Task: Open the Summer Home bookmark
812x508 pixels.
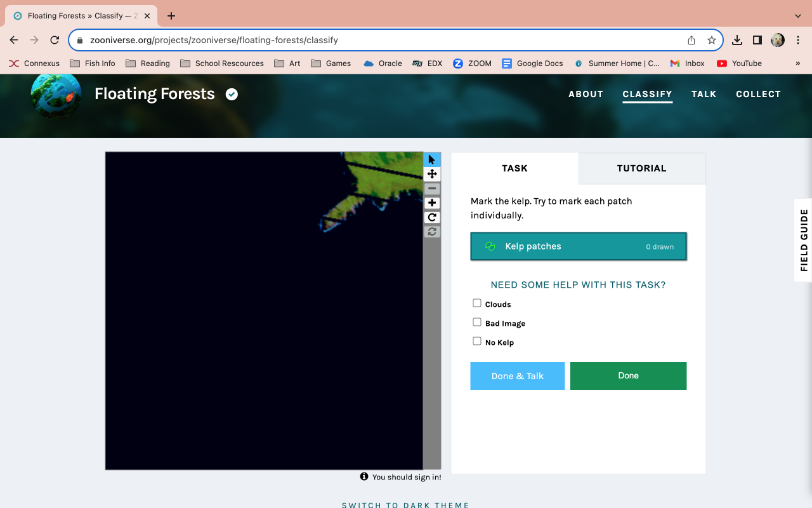Action: pos(617,63)
